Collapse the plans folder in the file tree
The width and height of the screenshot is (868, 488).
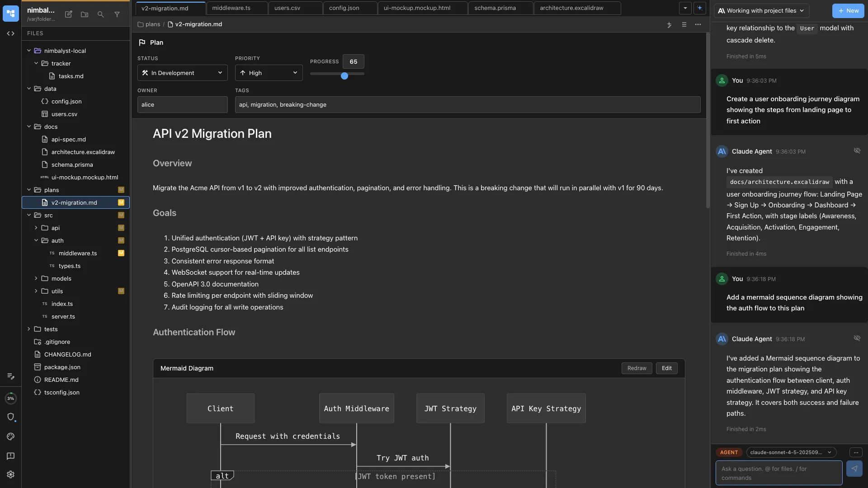[28, 190]
